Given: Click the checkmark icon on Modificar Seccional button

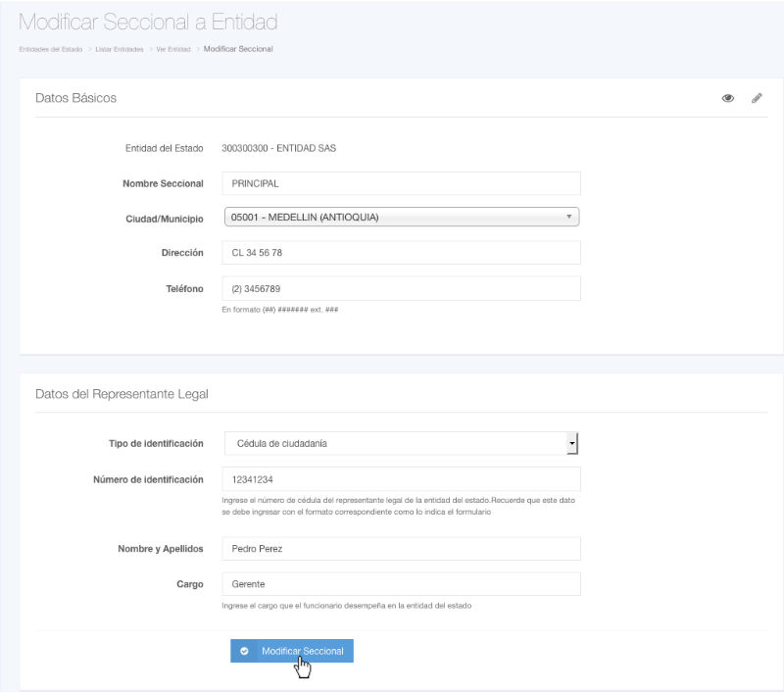Looking at the screenshot, I should [245, 651].
